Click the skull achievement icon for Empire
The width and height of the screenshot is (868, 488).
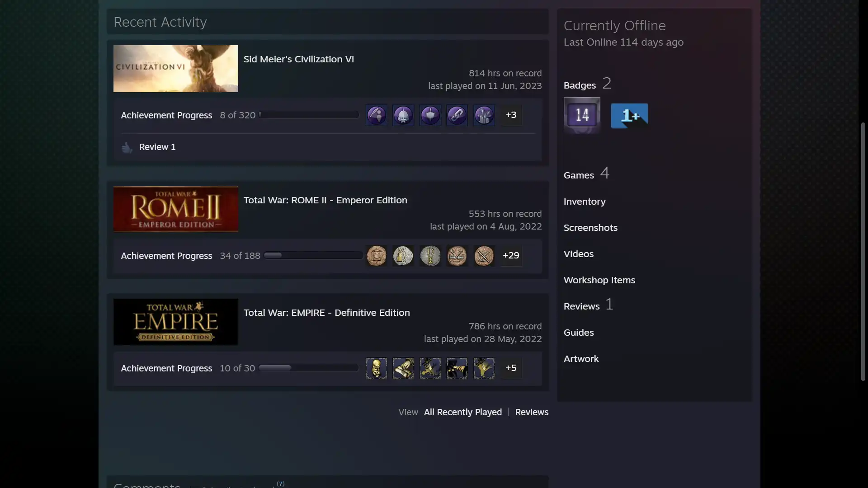376,368
